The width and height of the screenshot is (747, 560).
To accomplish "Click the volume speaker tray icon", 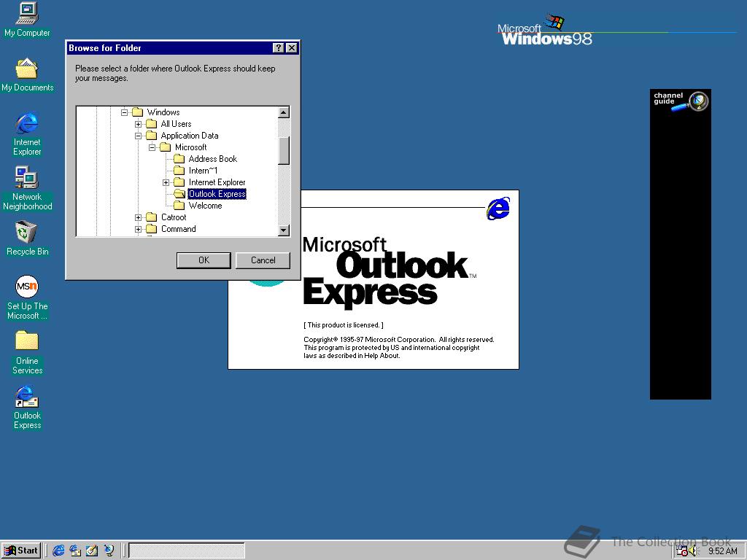I will point(693,551).
